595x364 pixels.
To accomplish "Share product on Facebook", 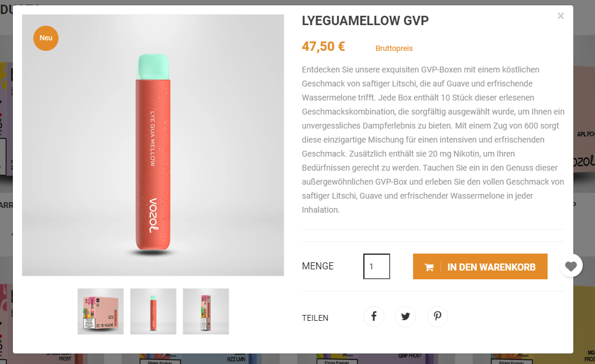I will [374, 316].
